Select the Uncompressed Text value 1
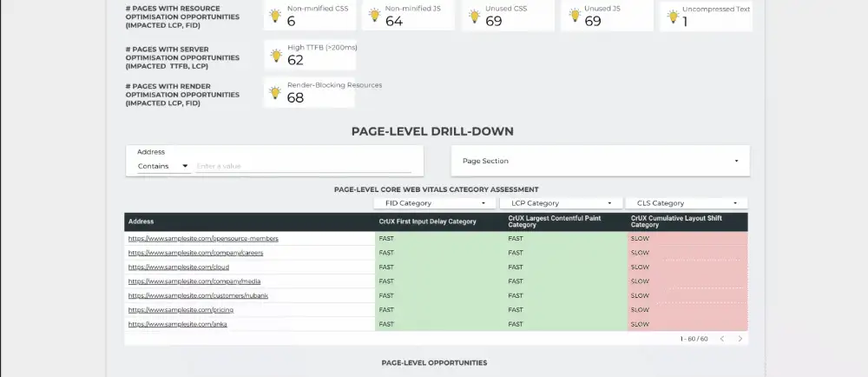This screenshot has height=377, width=868. click(686, 22)
